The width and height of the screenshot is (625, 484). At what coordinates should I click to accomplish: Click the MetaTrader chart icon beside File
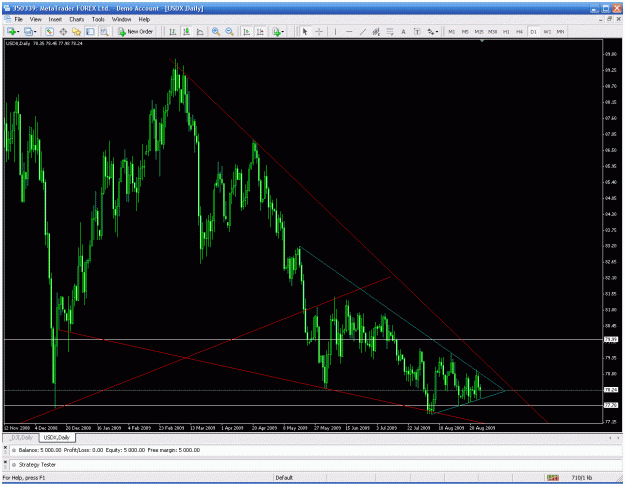7,19
